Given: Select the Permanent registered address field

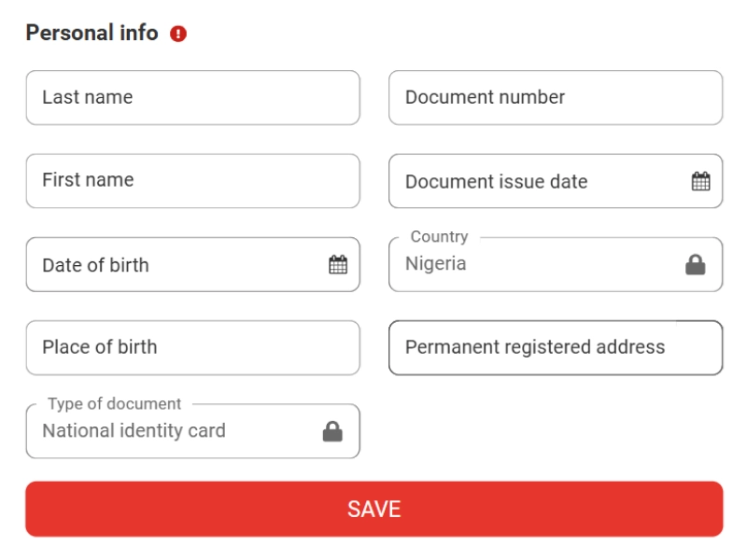Looking at the screenshot, I should click(556, 347).
